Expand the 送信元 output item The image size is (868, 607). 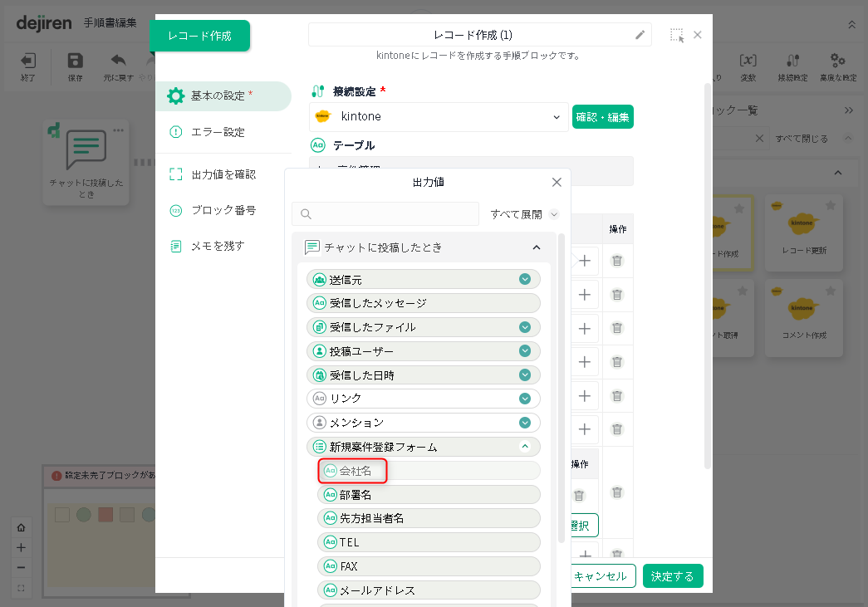525,280
